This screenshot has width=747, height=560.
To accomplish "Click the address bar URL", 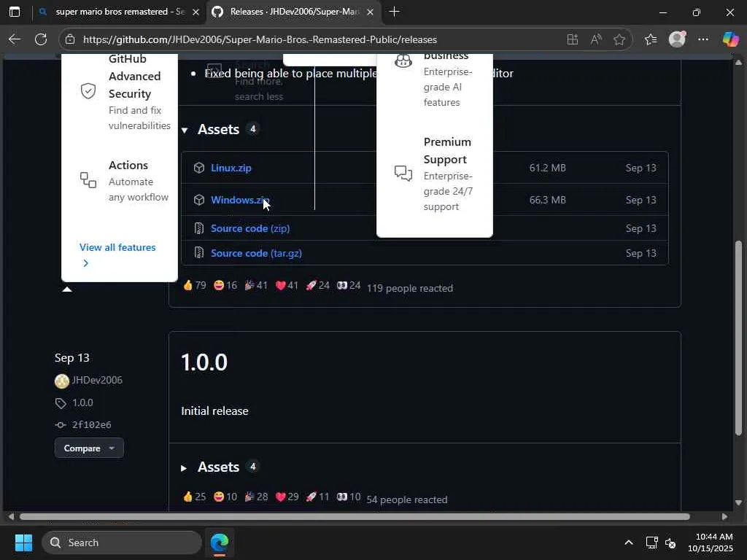I will pyautogui.click(x=260, y=39).
